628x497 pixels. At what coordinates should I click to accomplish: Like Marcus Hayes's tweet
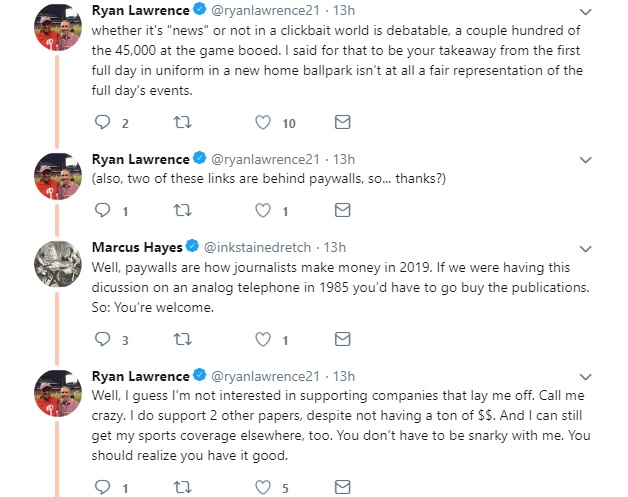pos(263,340)
